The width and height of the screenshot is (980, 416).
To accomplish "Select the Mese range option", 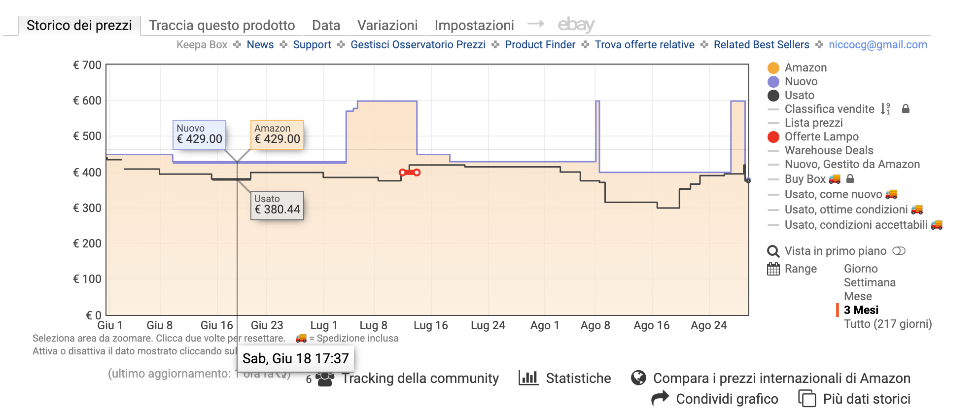I will pyautogui.click(x=858, y=296).
